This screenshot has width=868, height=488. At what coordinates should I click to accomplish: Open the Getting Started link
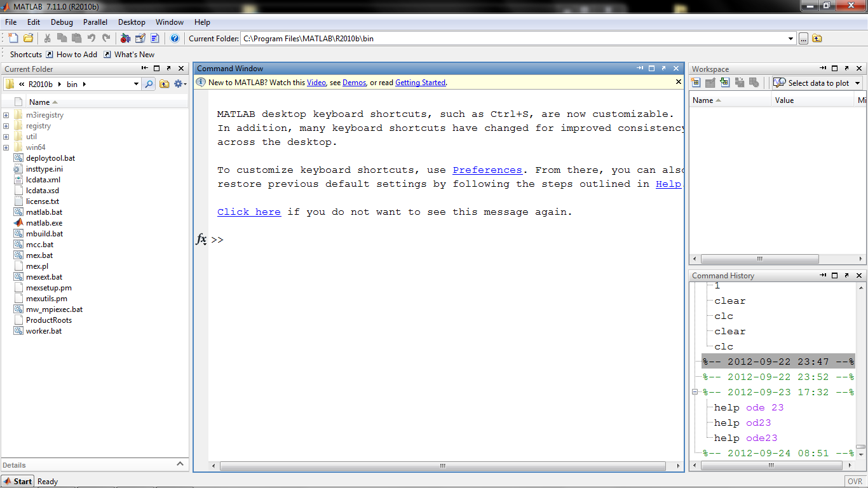click(x=420, y=83)
